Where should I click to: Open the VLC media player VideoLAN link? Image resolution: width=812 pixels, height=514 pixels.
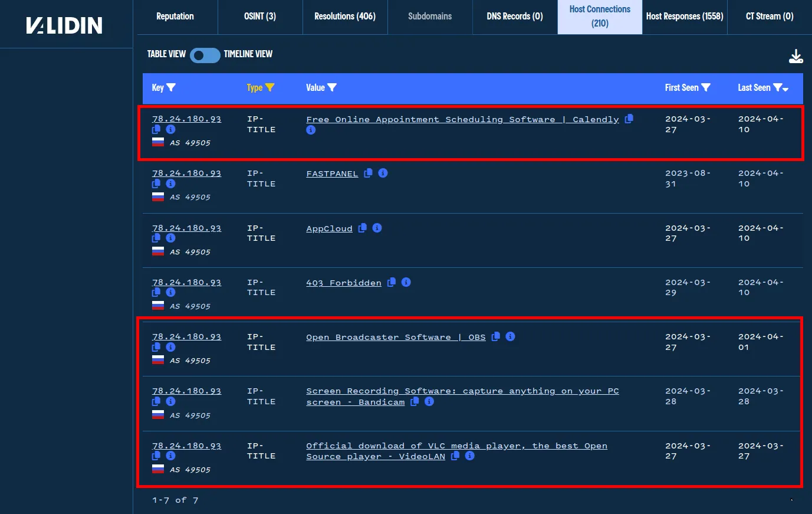tap(456, 451)
